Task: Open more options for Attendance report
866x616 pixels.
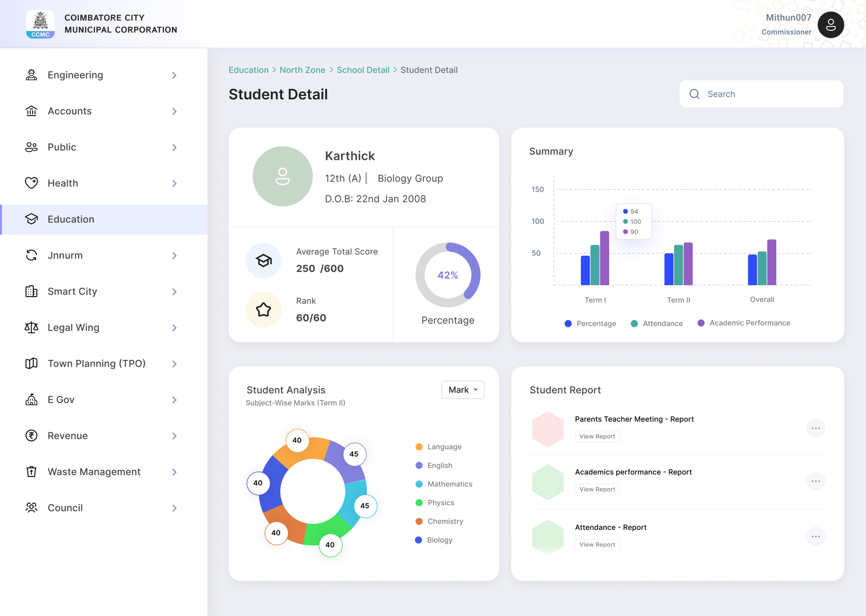Action: [815, 537]
